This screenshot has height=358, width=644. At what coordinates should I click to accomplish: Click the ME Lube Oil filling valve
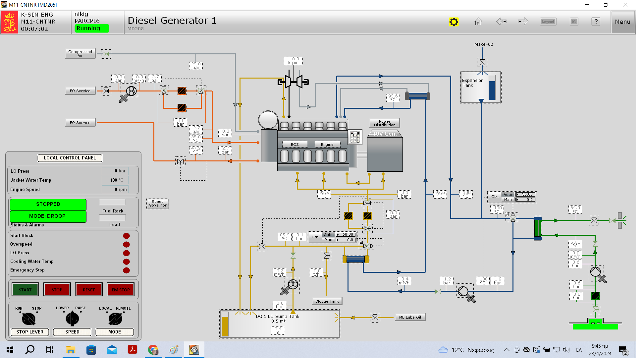[x=375, y=318]
